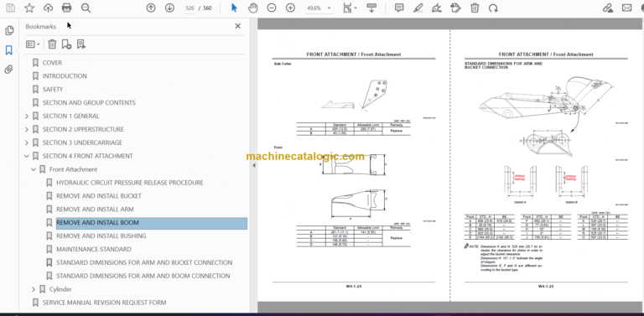Click the delete trash icon in toolbar
The width and height of the screenshot is (644, 316).
(475, 8)
